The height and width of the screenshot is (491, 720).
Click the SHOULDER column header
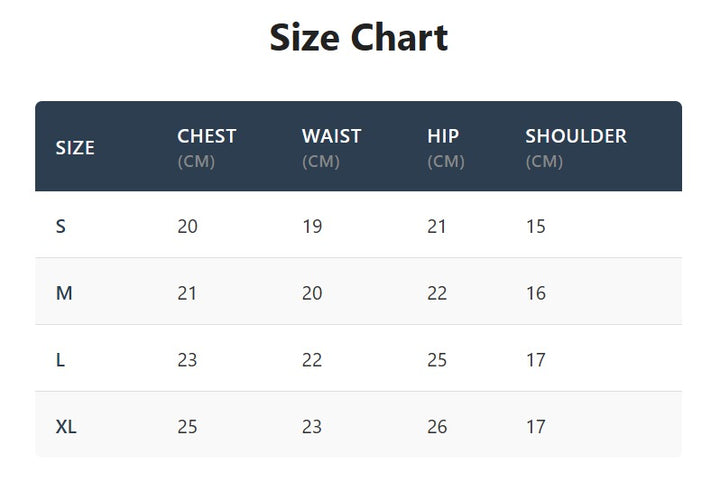576,136
